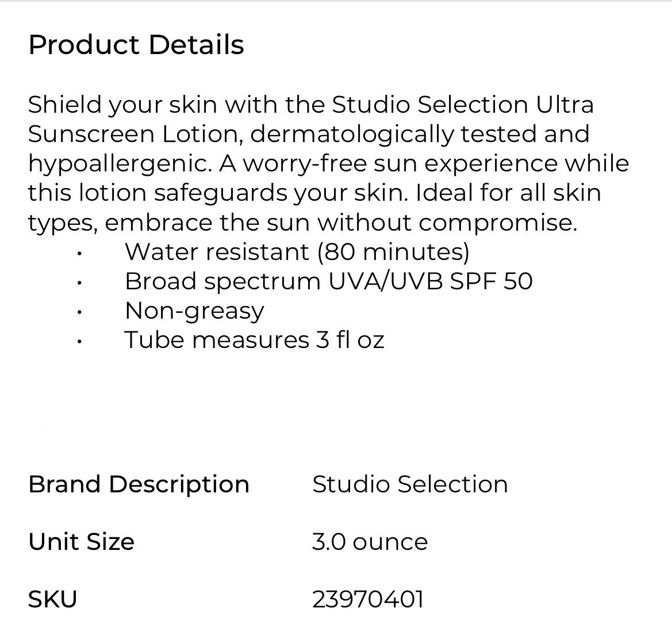
Task: Click 'Shield your skin' at paragraph start
Action: [122, 105]
